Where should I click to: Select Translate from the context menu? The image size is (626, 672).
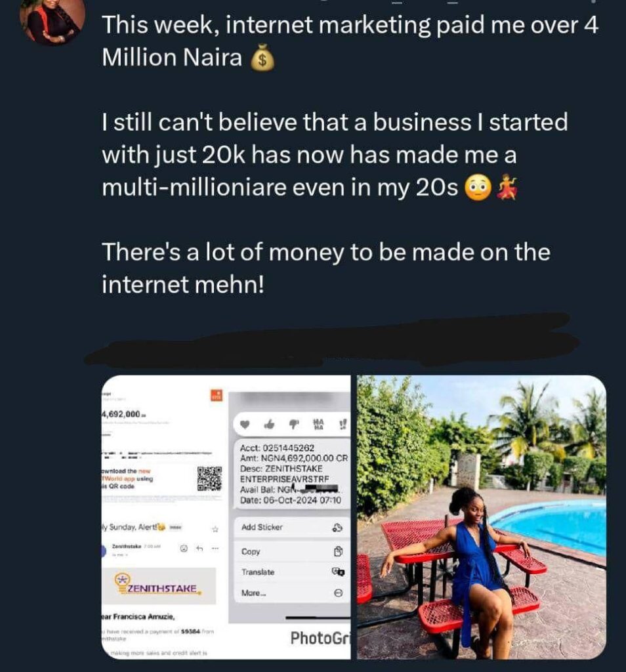pyautogui.click(x=289, y=572)
